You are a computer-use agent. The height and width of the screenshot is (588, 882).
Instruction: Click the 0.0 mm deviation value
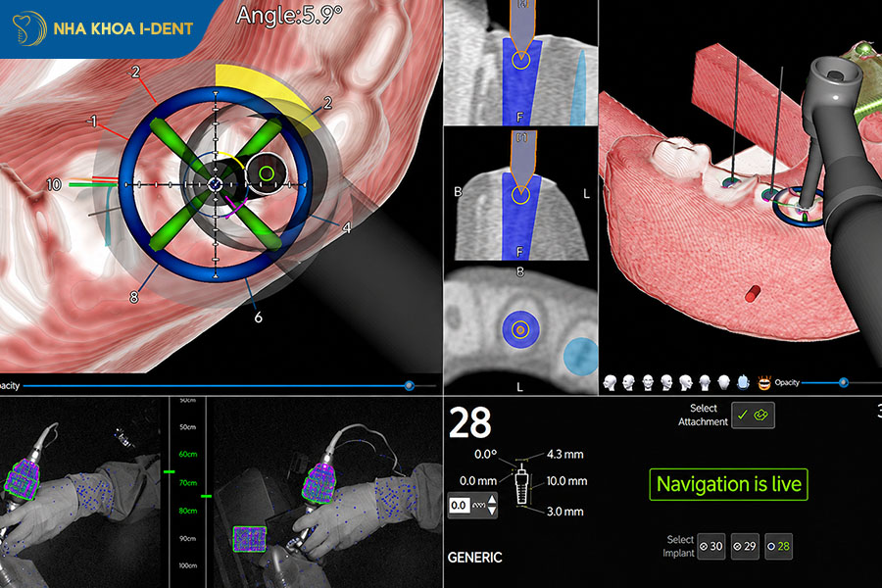pos(478,481)
